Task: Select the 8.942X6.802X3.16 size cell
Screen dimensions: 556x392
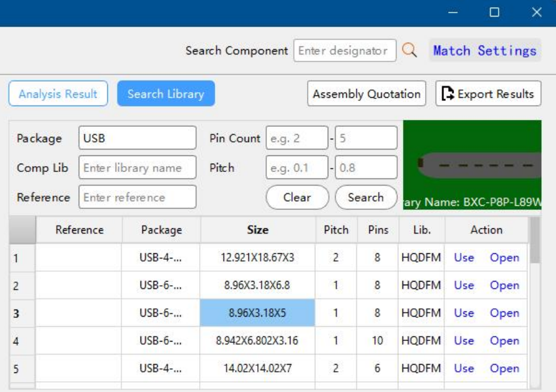Action: coord(257,341)
